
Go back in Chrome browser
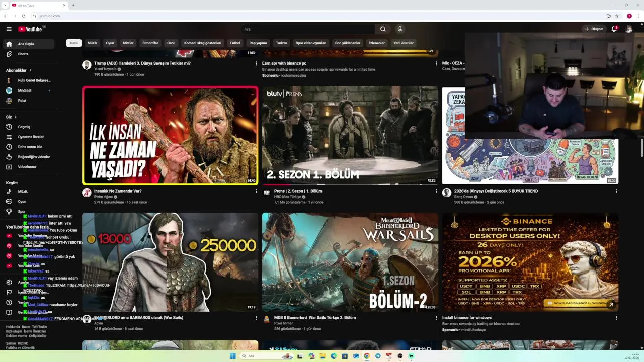click(x=6, y=16)
